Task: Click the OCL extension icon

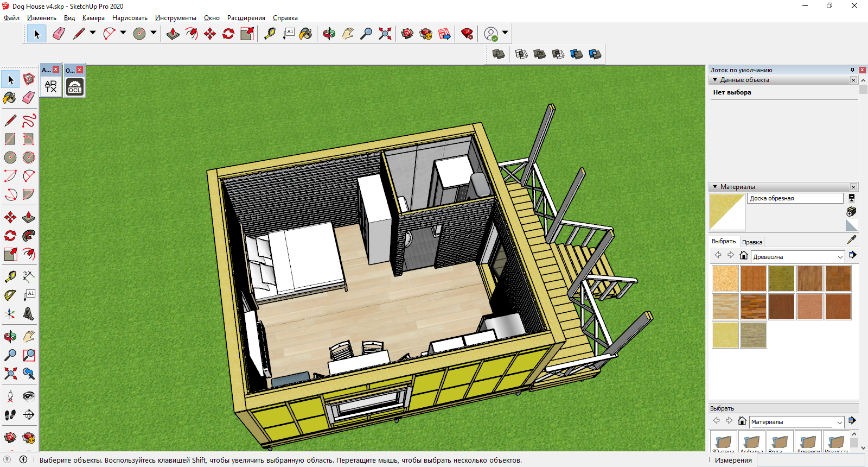Action: click(x=75, y=87)
